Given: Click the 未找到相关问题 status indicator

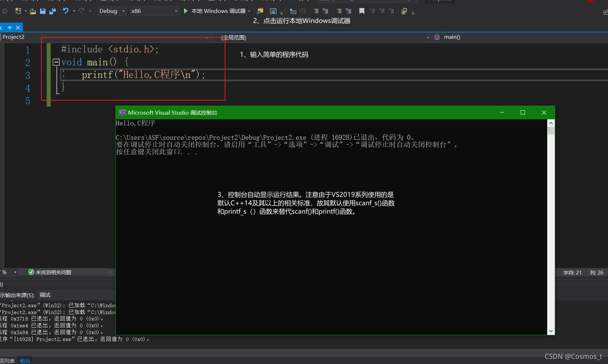Looking at the screenshot, I should tap(50, 272).
